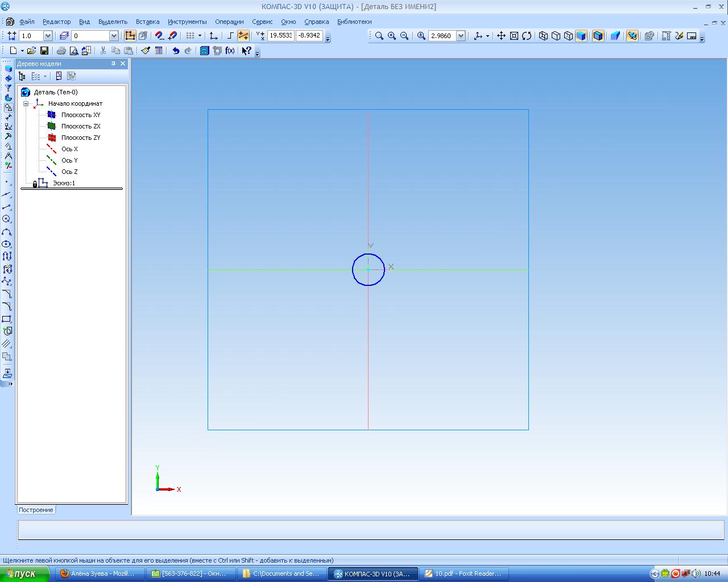The image size is (728, 582).
Task: Select the Rectangle tool in left toolbar
Action: click(x=7, y=319)
